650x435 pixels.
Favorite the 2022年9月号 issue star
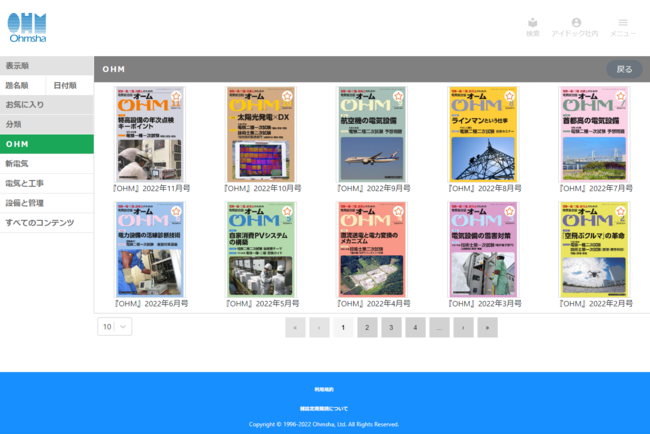coord(398,96)
